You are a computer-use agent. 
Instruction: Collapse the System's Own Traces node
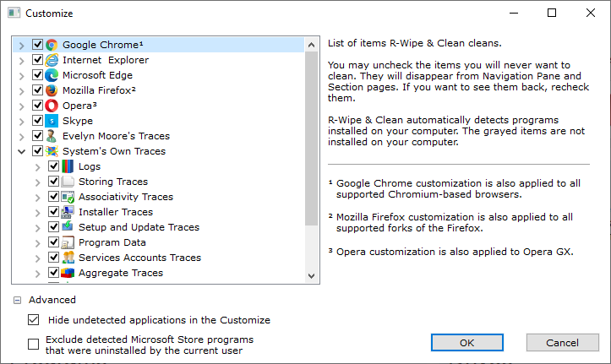22,151
